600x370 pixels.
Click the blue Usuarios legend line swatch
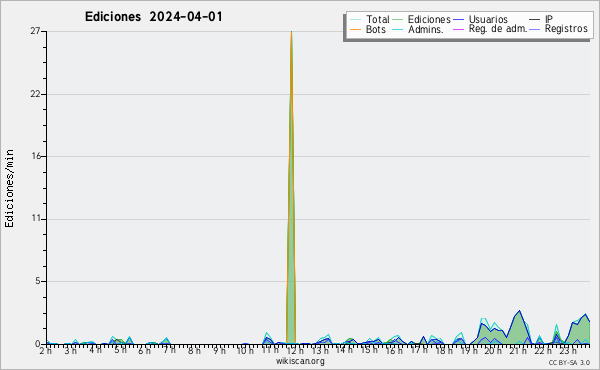point(458,20)
